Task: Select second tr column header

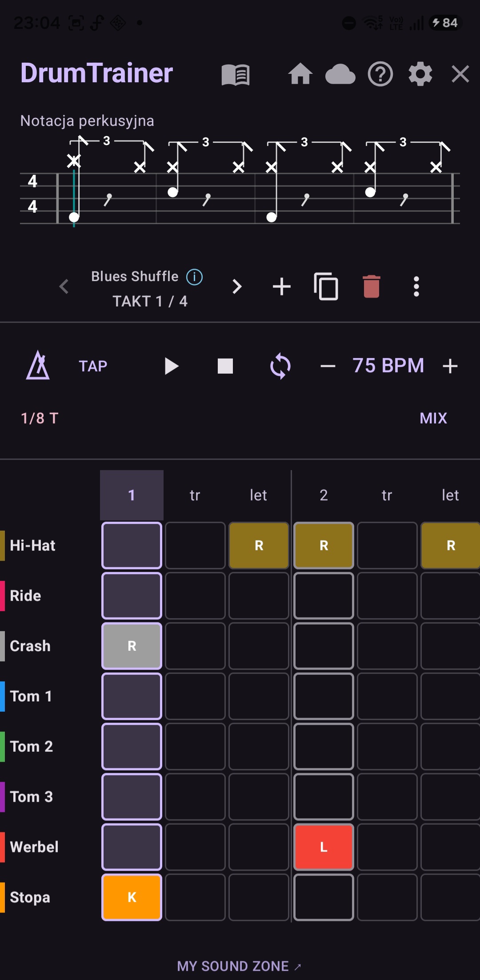Action: 387,495
